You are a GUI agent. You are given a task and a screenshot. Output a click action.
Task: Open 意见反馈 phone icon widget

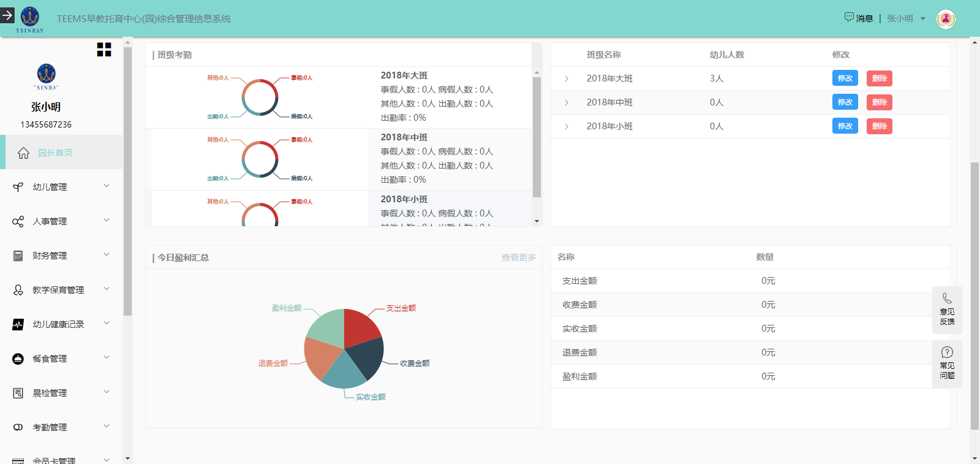click(x=947, y=310)
